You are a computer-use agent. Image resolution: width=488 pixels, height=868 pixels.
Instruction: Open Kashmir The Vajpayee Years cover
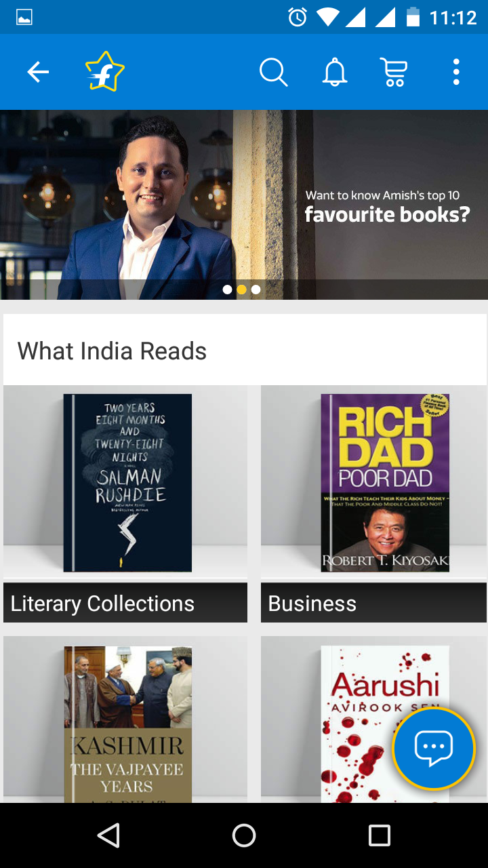coord(127,724)
